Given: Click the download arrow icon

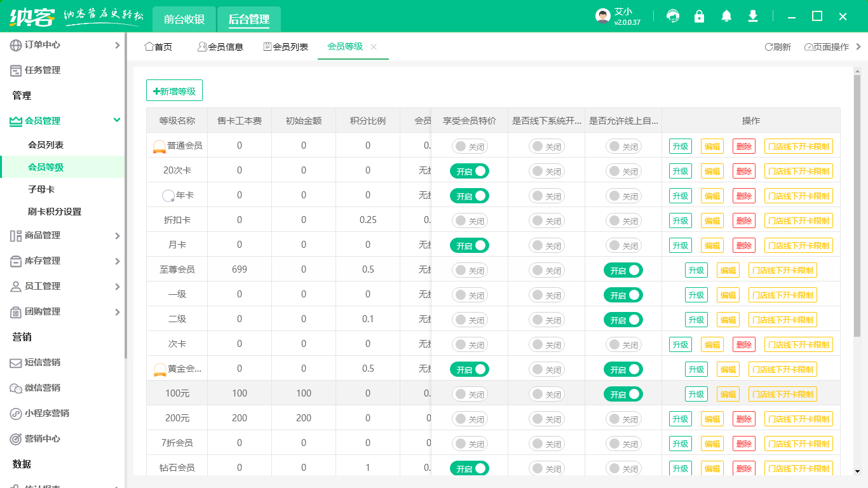Looking at the screenshot, I should [x=753, y=17].
